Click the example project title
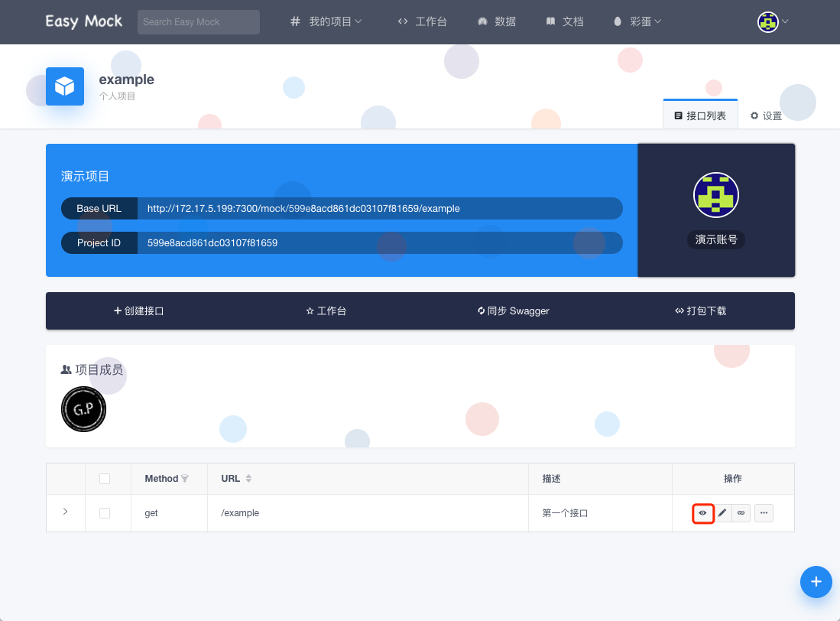This screenshot has height=621, width=840. (x=126, y=80)
